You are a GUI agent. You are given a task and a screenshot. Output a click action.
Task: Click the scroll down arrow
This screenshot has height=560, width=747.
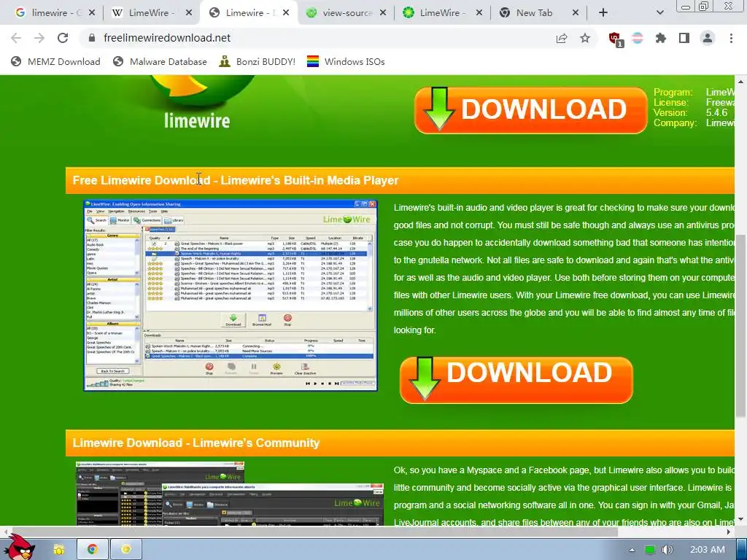coord(740,519)
